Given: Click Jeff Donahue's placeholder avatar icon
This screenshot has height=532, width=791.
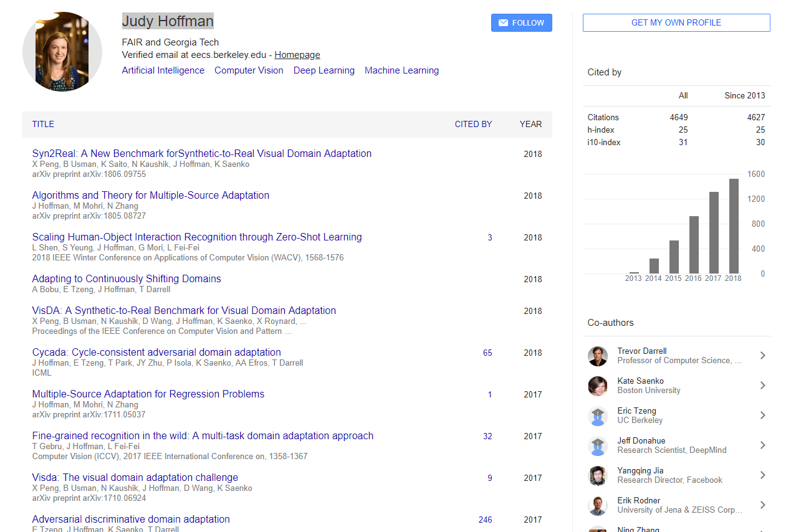Looking at the screenshot, I should (598, 445).
